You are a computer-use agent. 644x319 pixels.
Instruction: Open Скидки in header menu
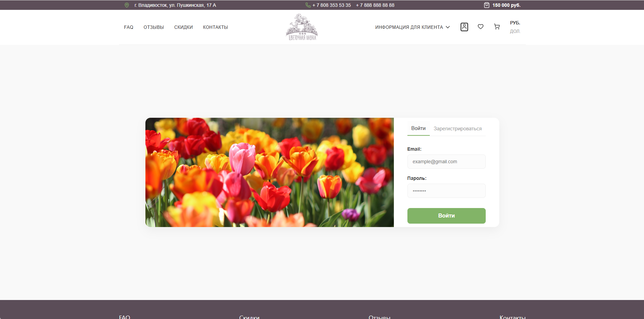[183, 27]
